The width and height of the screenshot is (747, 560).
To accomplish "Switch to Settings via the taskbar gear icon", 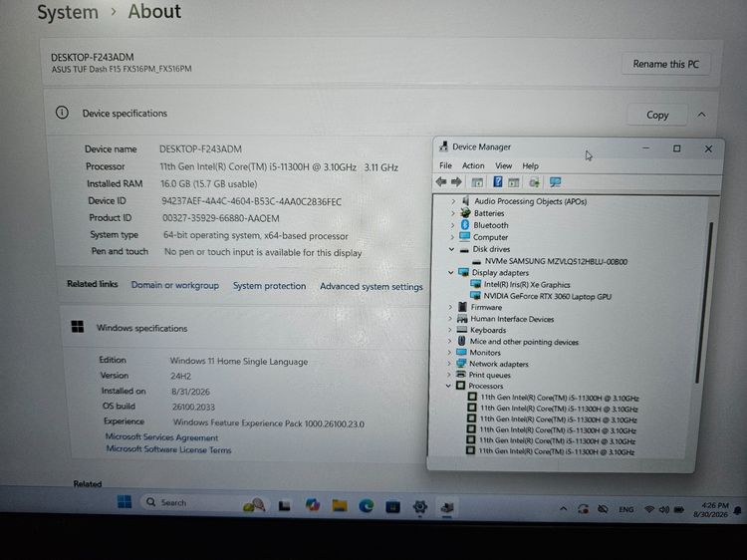I will point(419,507).
